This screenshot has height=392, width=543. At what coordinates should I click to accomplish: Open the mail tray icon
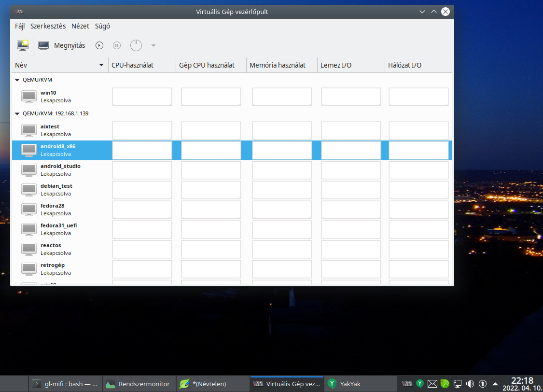[x=432, y=384]
